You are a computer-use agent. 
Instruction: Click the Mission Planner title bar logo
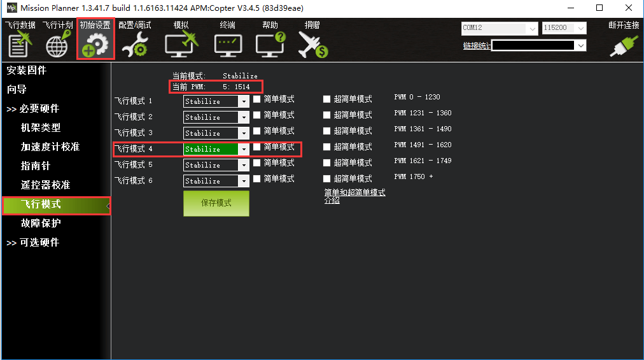coord(11,8)
